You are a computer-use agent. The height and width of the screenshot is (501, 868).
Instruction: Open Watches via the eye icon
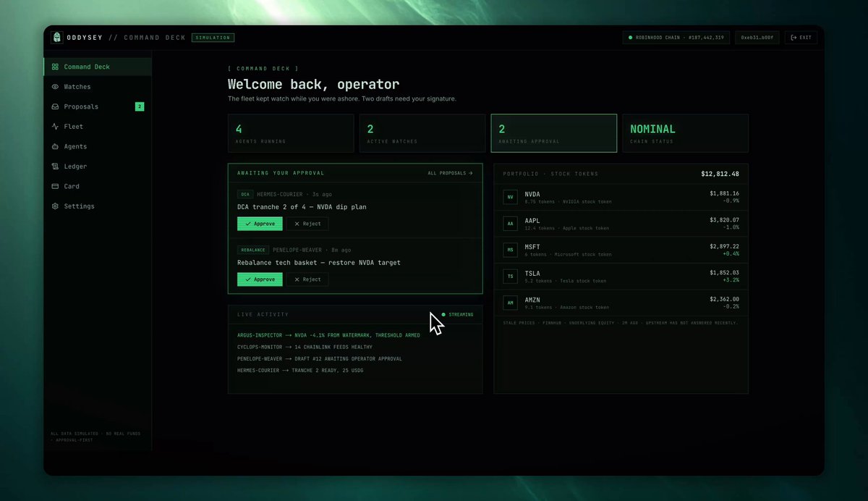(x=55, y=87)
